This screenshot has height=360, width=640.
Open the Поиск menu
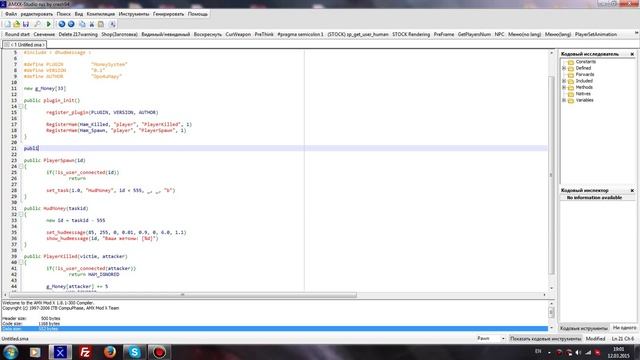pyautogui.click(x=63, y=14)
